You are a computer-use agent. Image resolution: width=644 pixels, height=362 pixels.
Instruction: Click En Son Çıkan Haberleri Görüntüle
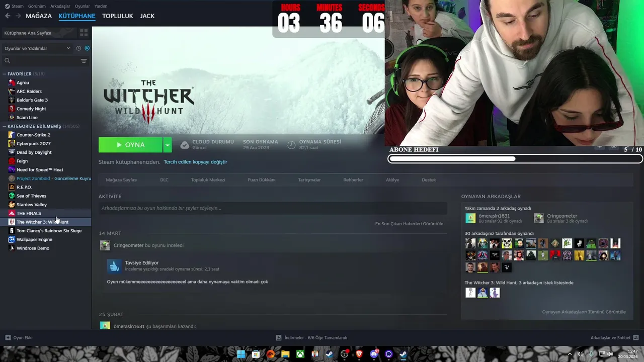coord(409,224)
